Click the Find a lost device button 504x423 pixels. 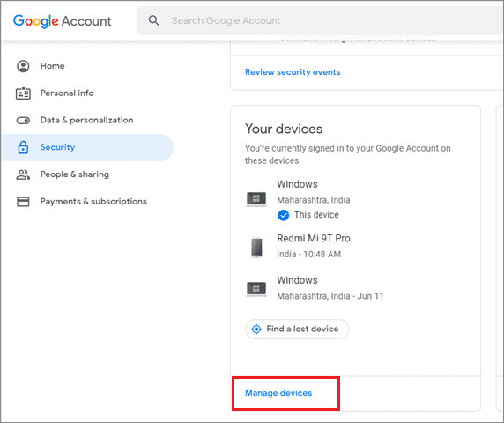297,329
